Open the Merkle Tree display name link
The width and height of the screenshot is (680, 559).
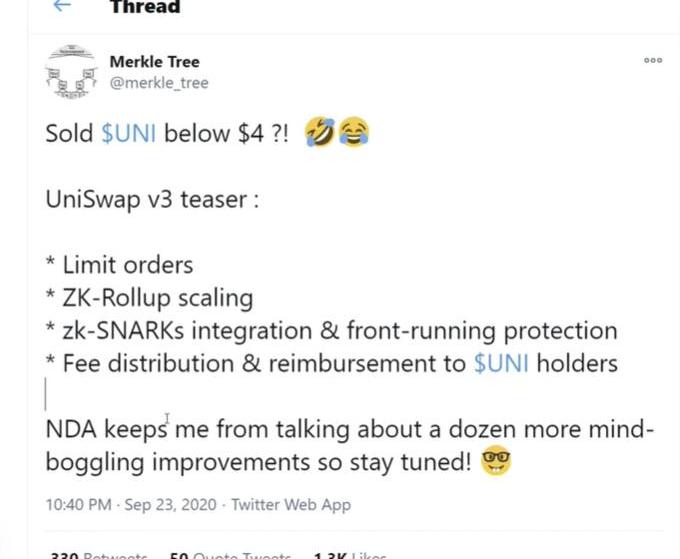pyautogui.click(x=154, y=62)
